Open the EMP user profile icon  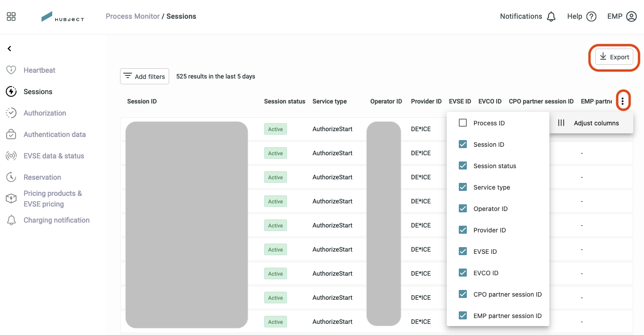[x=632, y=17]
